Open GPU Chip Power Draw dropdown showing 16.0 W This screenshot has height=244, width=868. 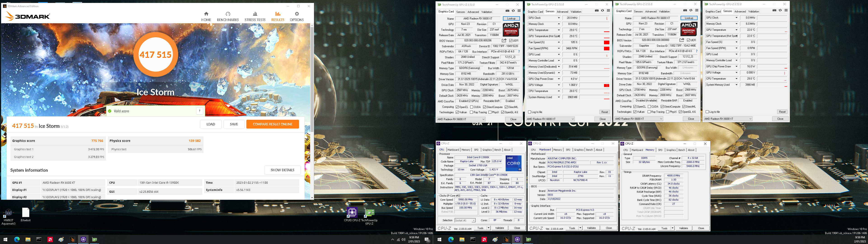point(736,66)
